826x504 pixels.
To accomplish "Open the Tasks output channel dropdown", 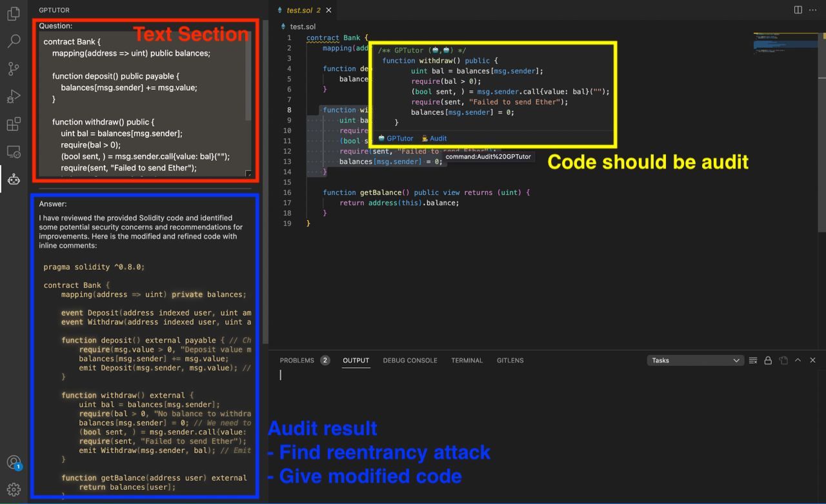I will [695, 360].
